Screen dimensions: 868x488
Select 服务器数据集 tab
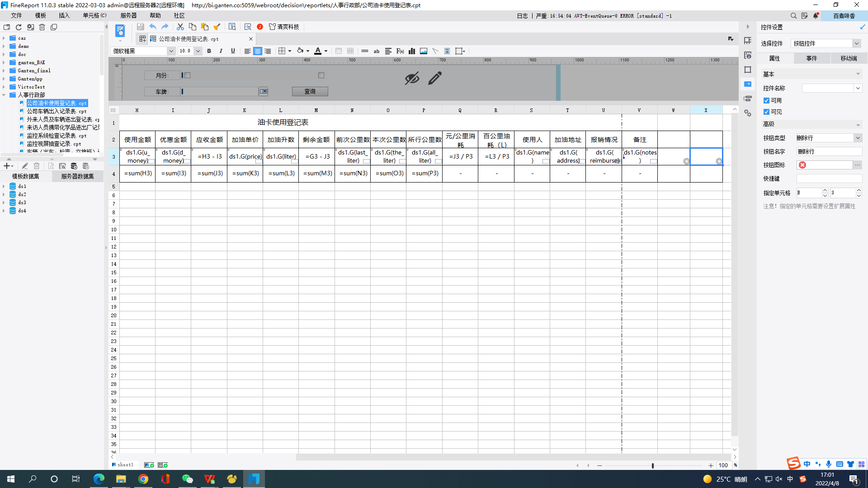77,176
